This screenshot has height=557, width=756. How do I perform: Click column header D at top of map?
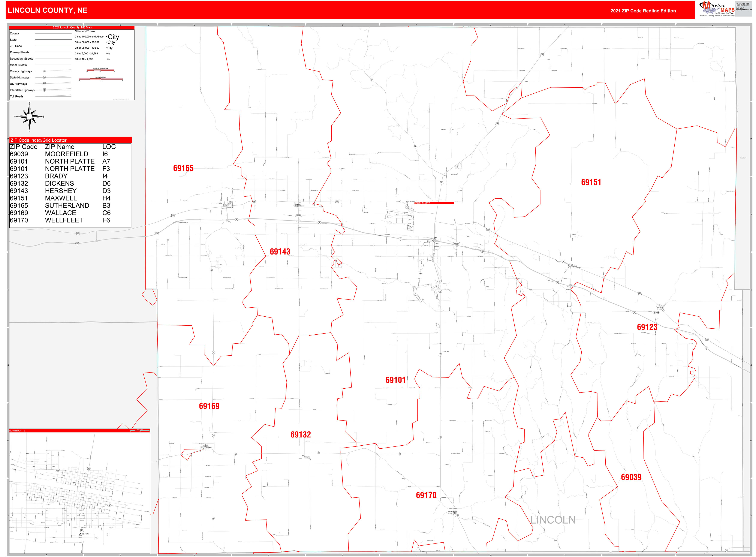pyautogui.click(x=268, y=25)
